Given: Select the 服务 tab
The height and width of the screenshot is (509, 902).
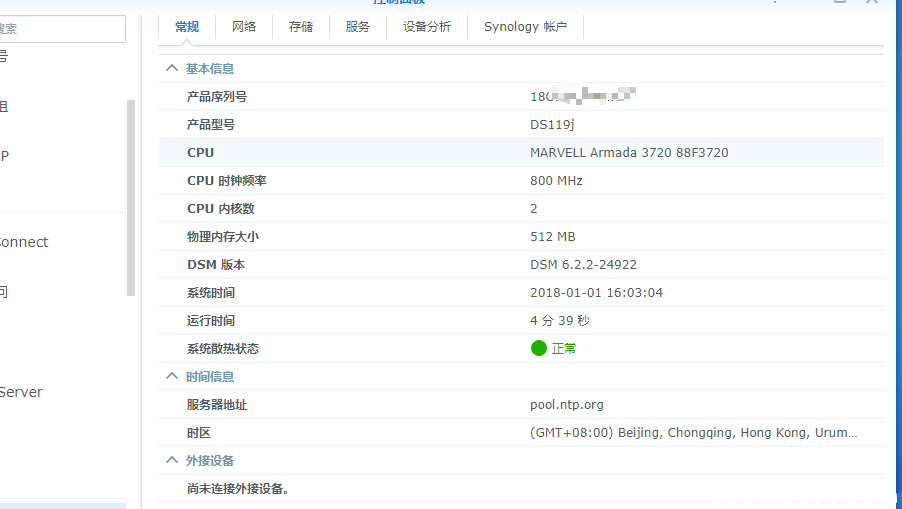Looking at the screenshot, I should [358, 27].
